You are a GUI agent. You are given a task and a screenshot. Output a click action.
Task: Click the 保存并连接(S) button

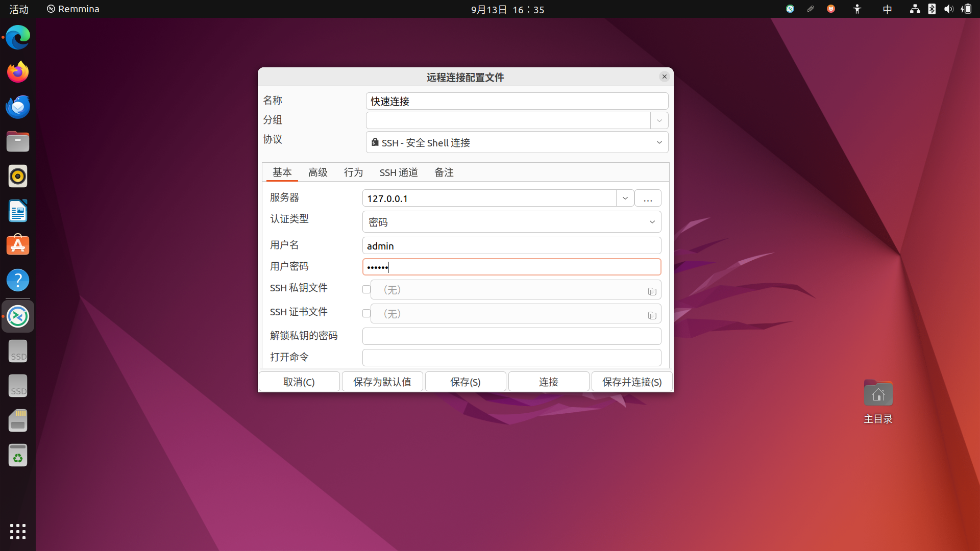point(632,382)
